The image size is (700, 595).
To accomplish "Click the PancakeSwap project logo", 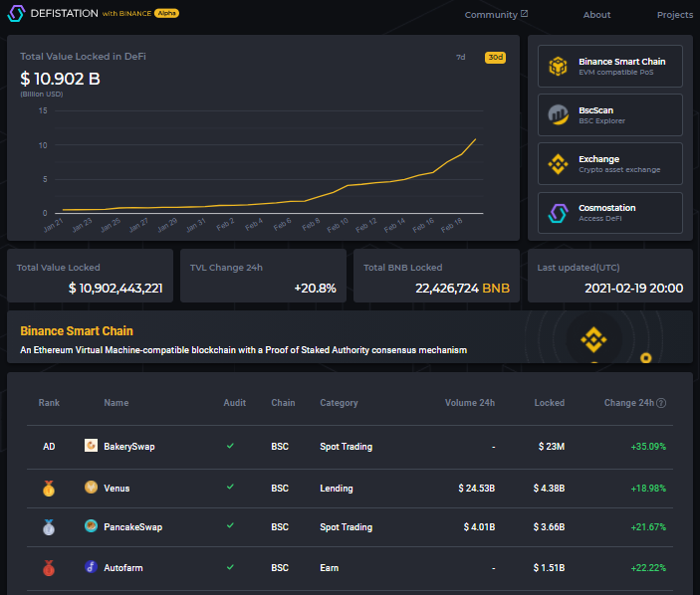I will coord(91,526).
